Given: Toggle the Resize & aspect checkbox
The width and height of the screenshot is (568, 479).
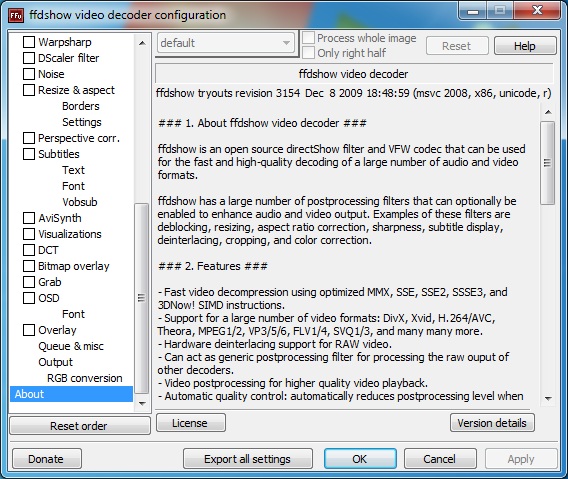Looking at the screenshot, I should (x=29, y=90).
